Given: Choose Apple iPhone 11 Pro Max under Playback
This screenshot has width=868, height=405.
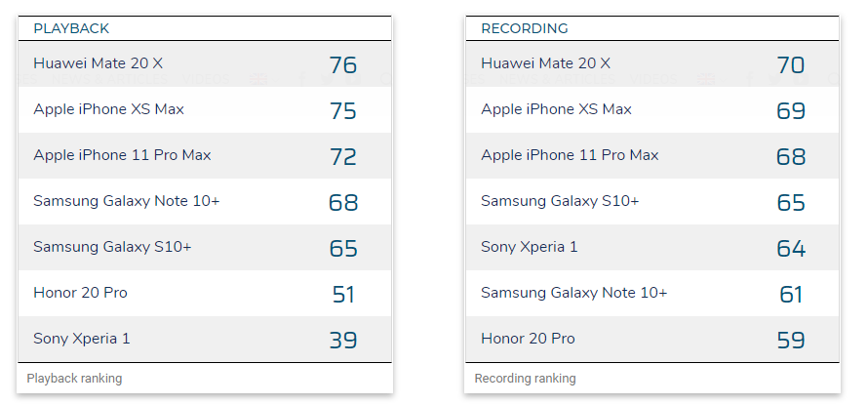Looking at the screenshot, I should pyautogui.click(x=122, y=155).
